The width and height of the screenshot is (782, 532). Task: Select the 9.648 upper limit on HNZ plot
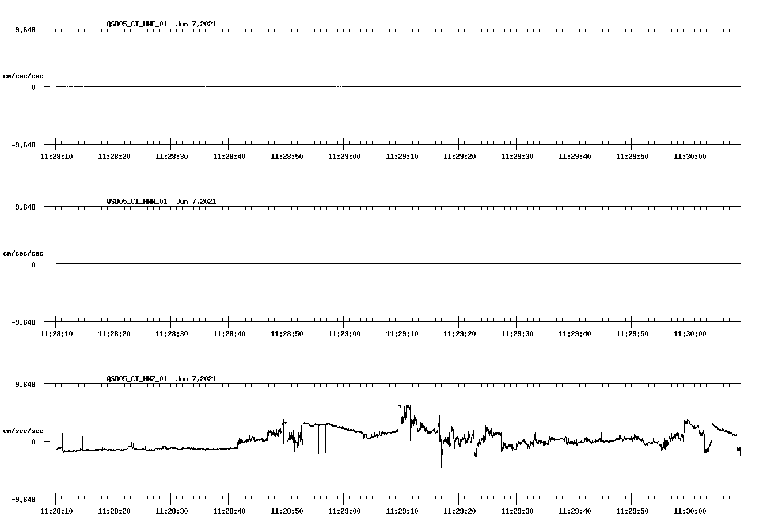pyautogui.click(x=25, y=384)
